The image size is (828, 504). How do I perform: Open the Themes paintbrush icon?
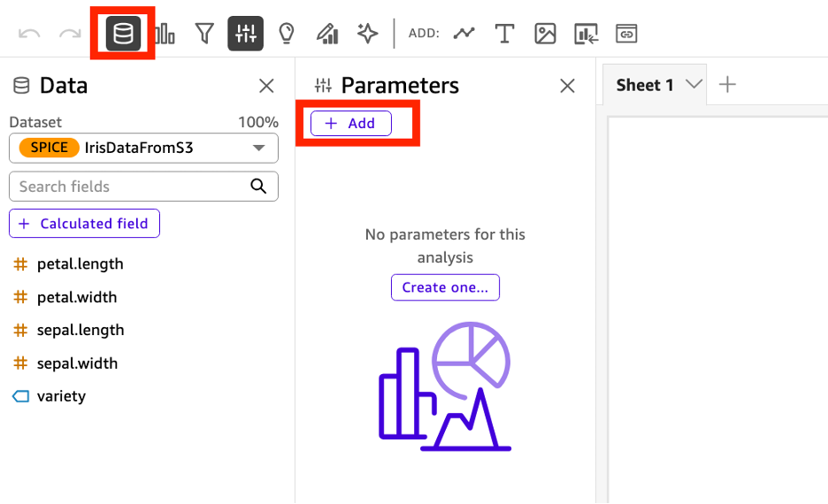point(327,34)
